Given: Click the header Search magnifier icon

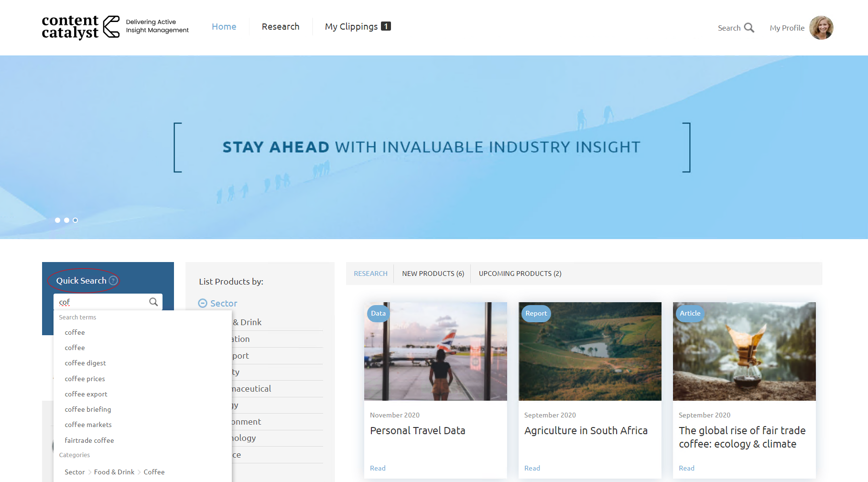Looking at the screenshot, I should (x=749, y=28).
